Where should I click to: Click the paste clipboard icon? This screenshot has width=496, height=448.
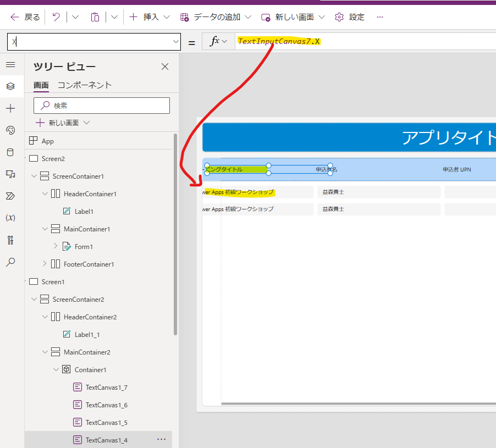click(95, 17)
